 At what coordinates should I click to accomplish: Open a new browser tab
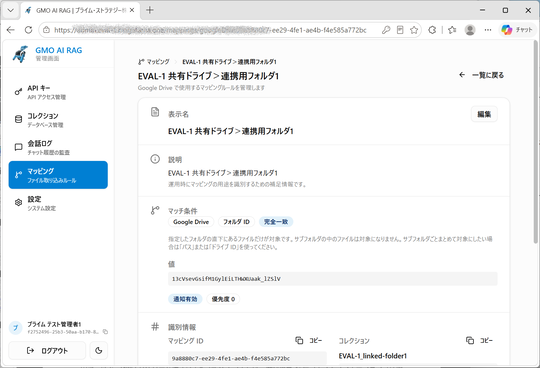pyautogui.click(x=150, y=10)
